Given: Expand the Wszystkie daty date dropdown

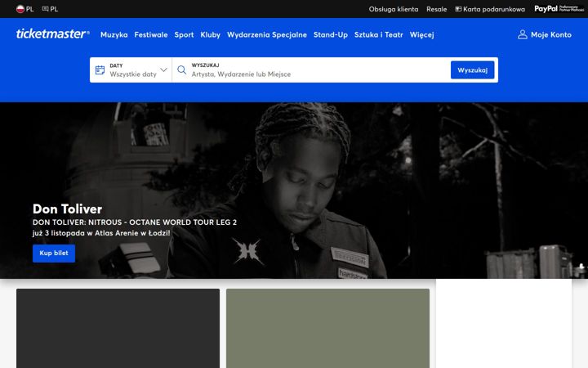Looking at the screenshot, I should pyautogui.click(x=131, y=70).
